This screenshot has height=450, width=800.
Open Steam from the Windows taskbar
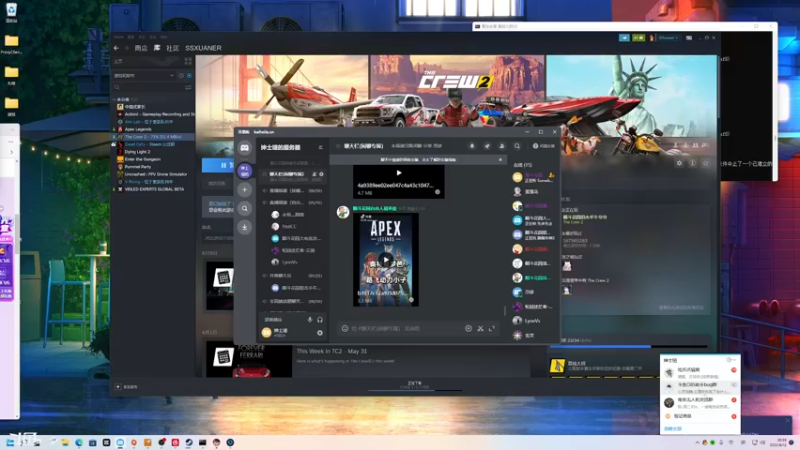(189, 442)
